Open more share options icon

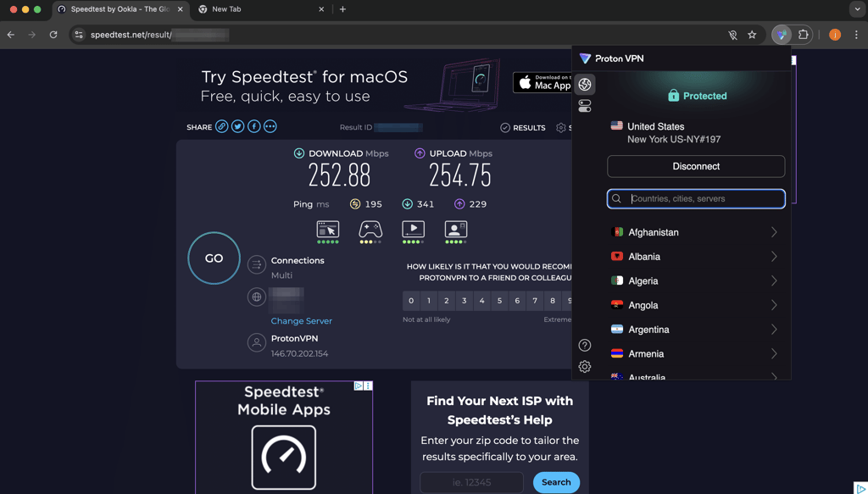point(270,127)
